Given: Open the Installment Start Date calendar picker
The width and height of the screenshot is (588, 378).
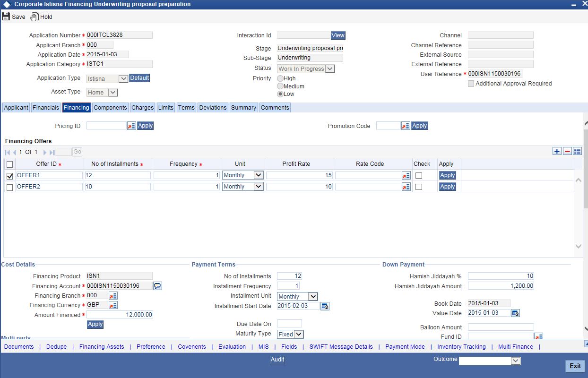Looking at the screenshot, I should (x=324, y=306).
